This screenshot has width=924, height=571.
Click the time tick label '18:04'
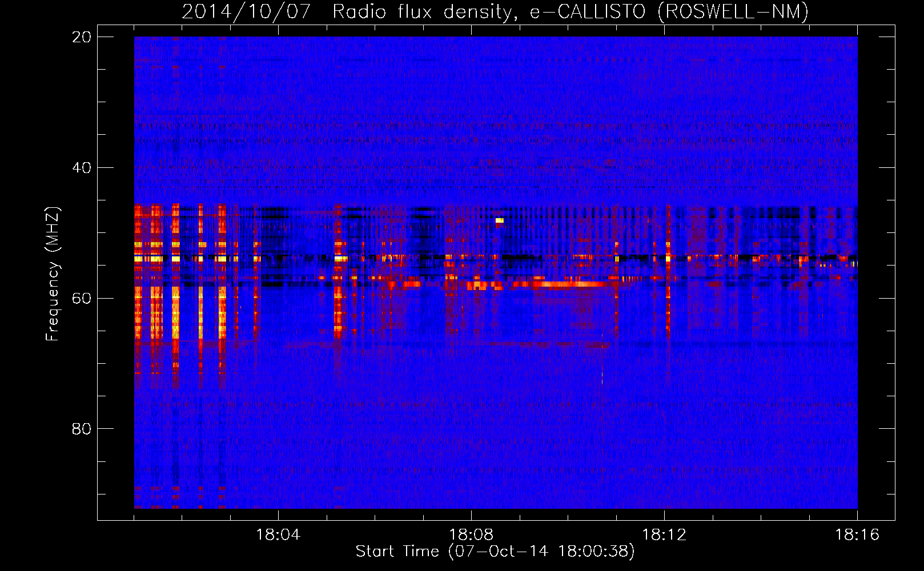278,535
